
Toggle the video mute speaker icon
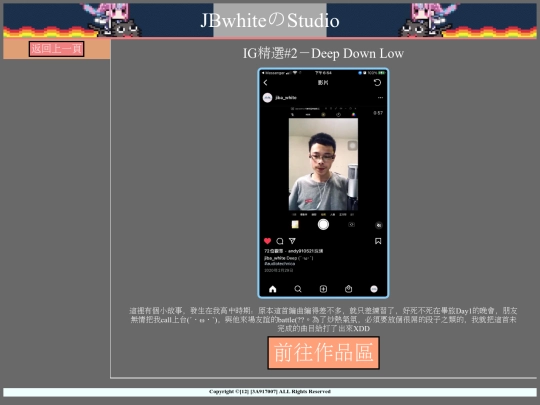(378, 225)
